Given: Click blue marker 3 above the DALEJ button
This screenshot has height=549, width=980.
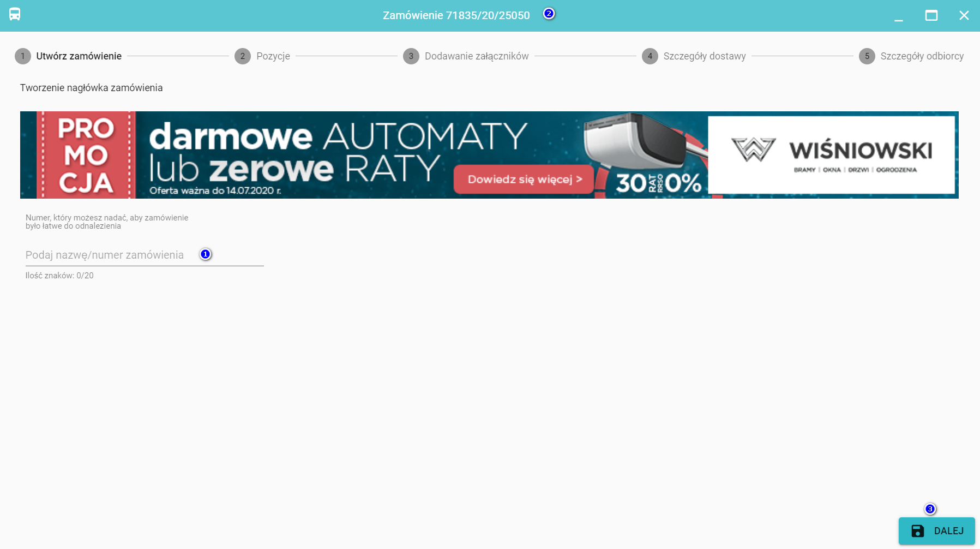Looking at the screenshot, I should [930, 509].
